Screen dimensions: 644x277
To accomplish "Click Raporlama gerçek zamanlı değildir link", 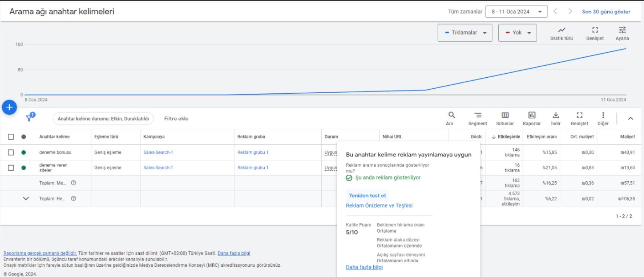I will click(40, 253).
